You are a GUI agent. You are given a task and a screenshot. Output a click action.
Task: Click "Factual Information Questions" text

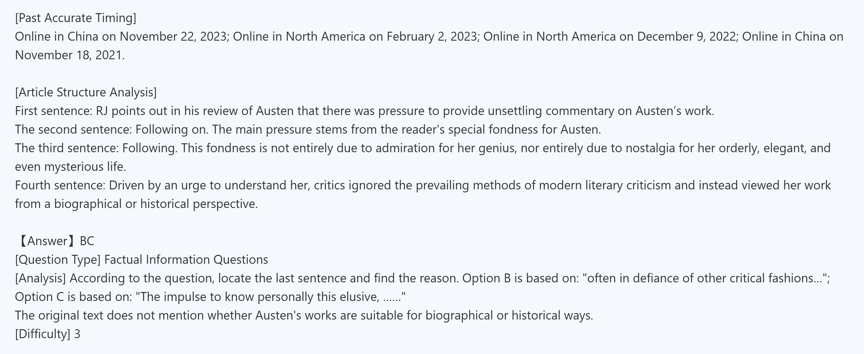pyautogui.click(x=186, y=260)
